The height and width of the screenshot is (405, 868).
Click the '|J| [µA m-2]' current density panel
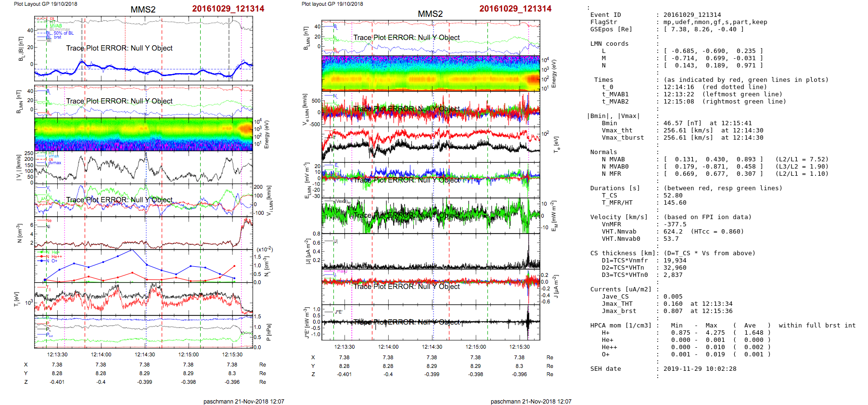(431, 251)
